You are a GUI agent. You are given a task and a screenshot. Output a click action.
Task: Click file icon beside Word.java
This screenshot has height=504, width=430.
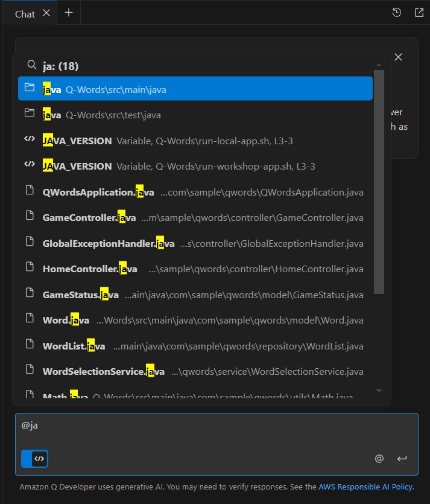[30, 318]
